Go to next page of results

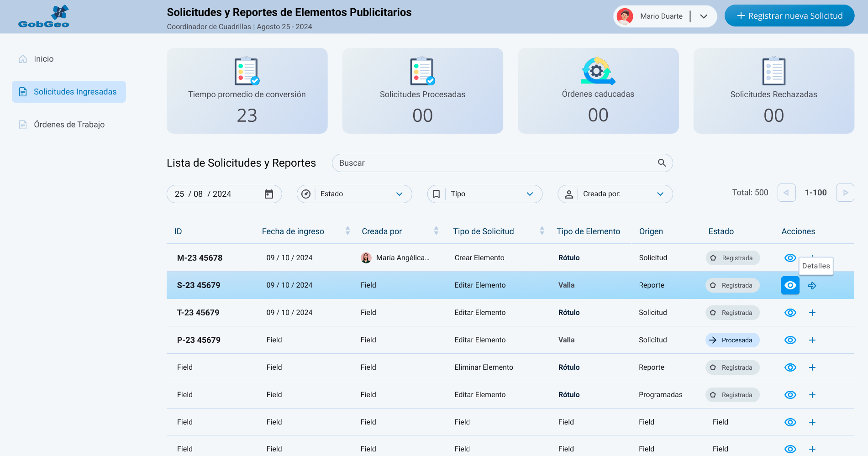pyautogui.click(x=845, y=193)
